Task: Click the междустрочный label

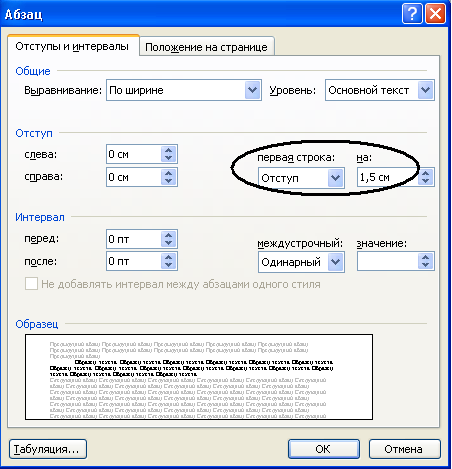Action: tap(300, 244)
